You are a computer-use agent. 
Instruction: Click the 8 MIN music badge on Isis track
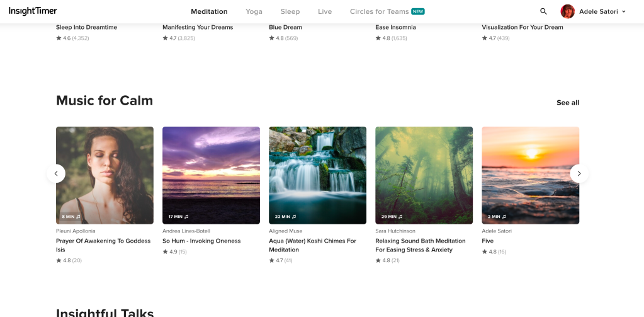click(x=71, y=216)
